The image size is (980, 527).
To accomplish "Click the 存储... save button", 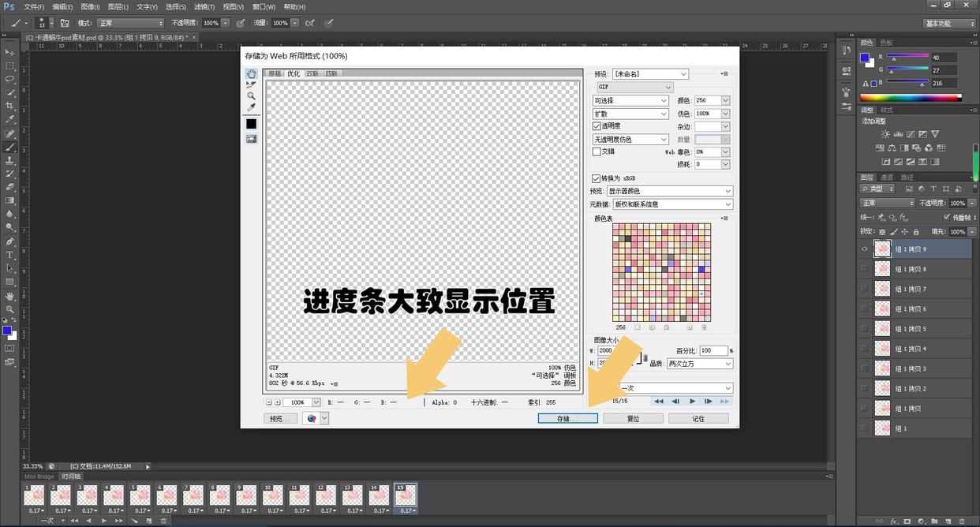I will [x=567, y=419].
